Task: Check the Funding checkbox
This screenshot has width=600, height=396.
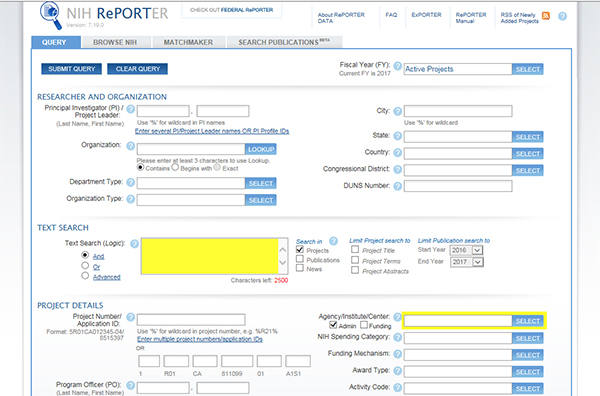Action: [364, 325]
